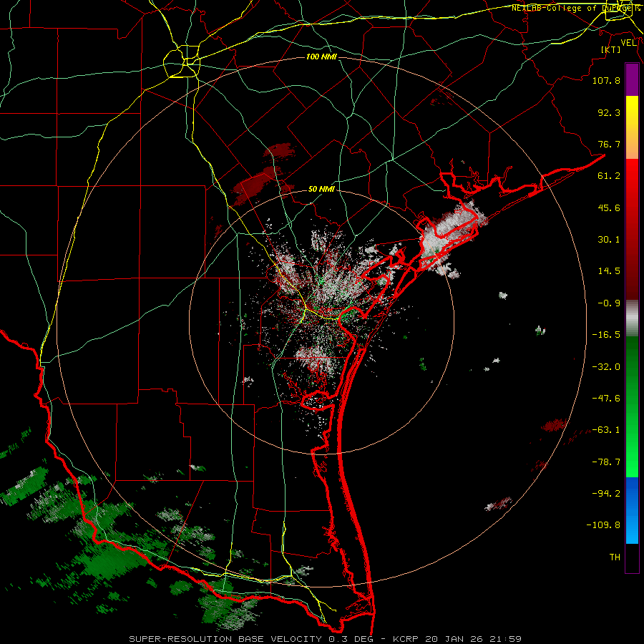Click the yellow segment of the color bar
Screen dimensions: 644x644
coord(632,113)
